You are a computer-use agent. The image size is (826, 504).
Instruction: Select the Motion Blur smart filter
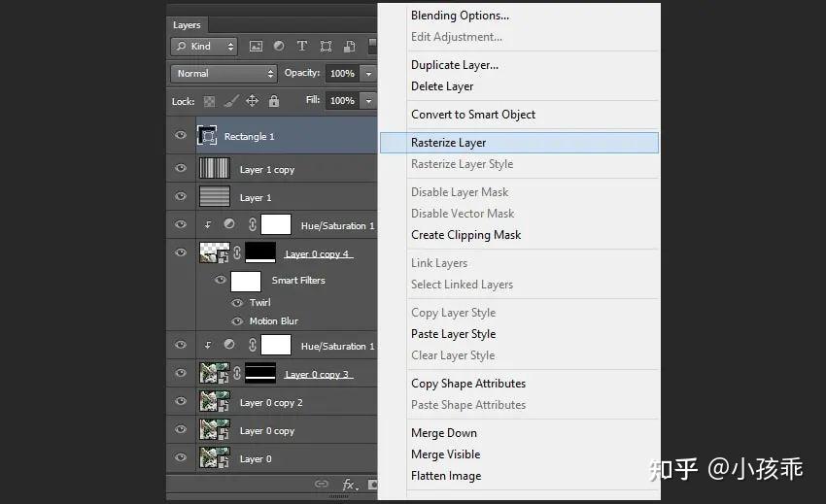point(274,321)
